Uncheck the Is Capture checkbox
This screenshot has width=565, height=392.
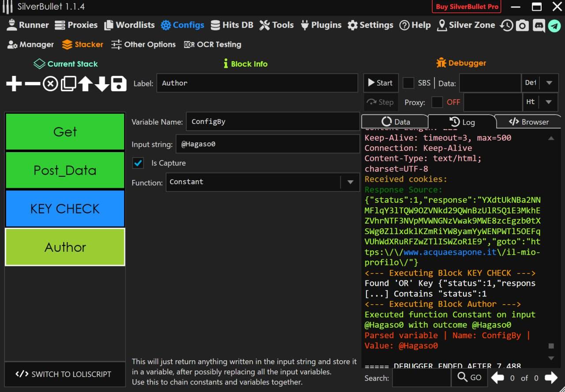pos(138,163)
